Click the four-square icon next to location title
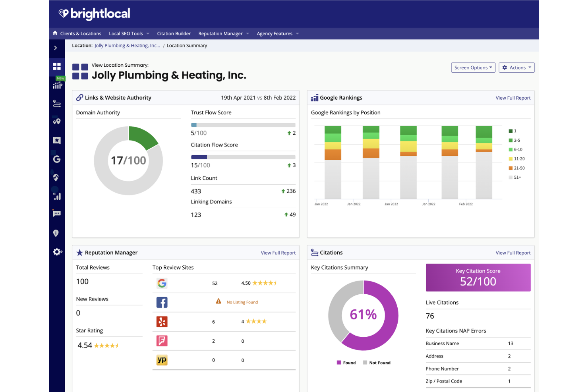 (80, 71)
